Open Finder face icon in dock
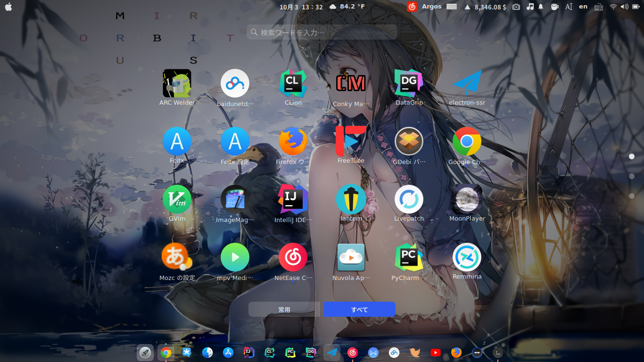Screen dimensions: 644x362 click(x=207, y=352)
